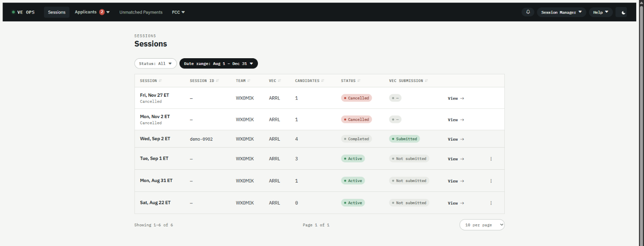Click Active badge for Tue, Sep 1
Image resolution: width=644 pixels, height=246 pixels.
point(353,158)
